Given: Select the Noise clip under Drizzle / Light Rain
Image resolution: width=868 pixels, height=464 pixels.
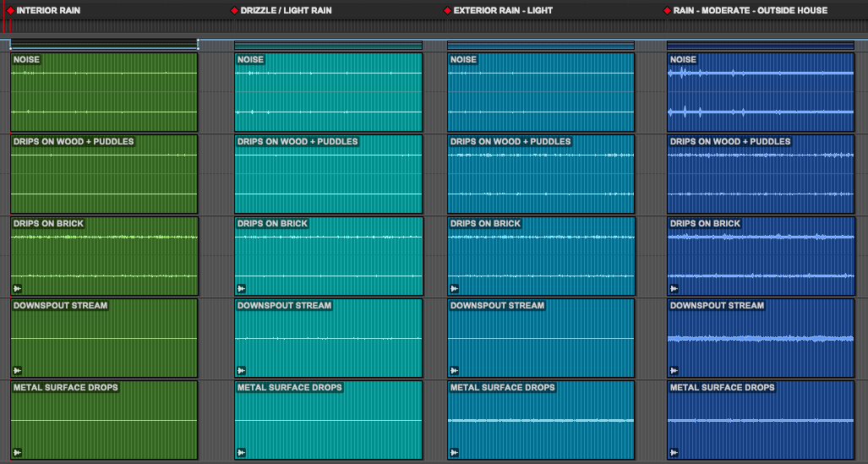Looking at the screenshot, I should 328,92.
